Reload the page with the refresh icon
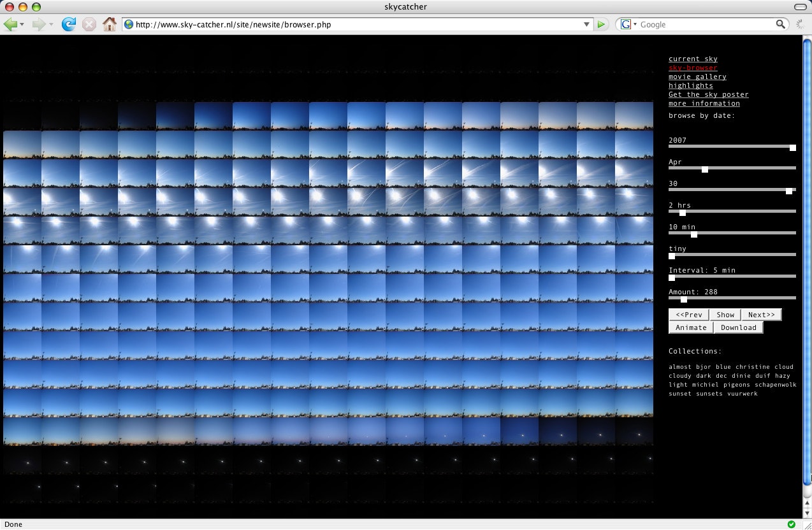The image size is (812, 530). [68, 24]
